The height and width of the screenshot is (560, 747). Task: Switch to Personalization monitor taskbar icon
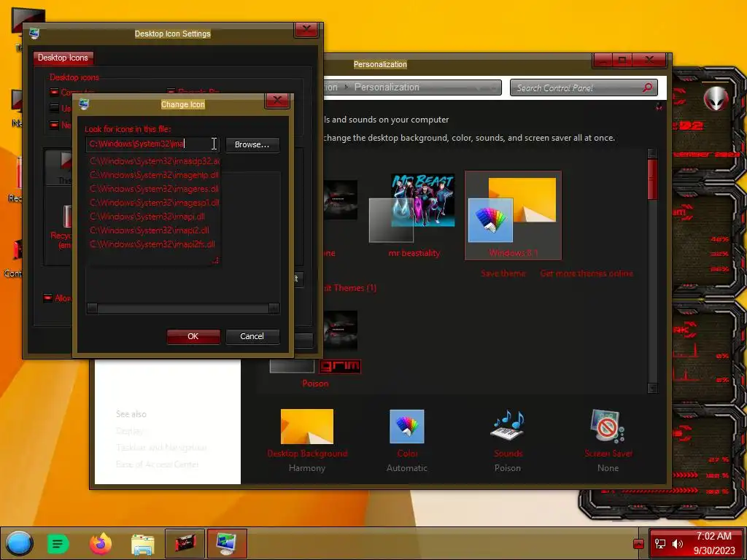[x=227, y=543]
